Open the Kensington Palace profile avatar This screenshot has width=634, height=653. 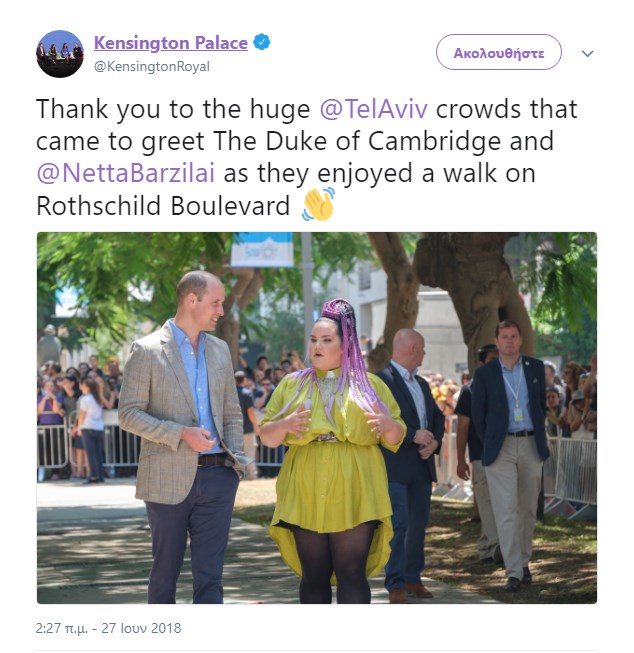tap(60, 54)
